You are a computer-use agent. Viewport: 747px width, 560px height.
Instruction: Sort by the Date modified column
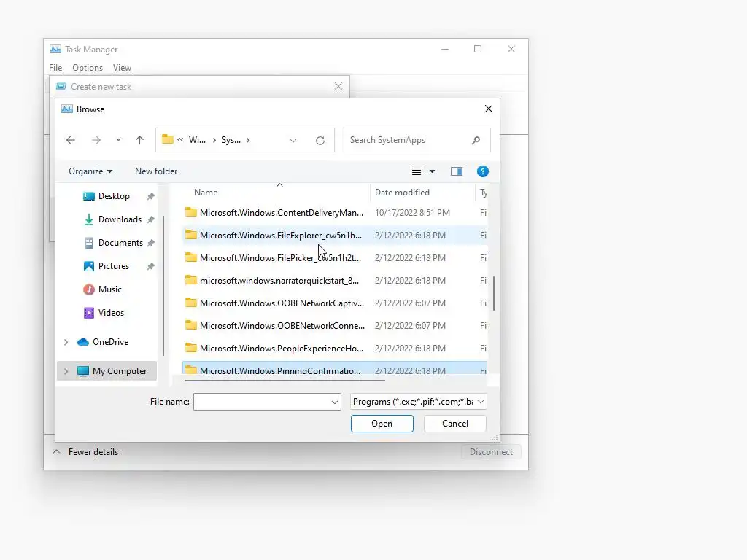tap(402, 192)
